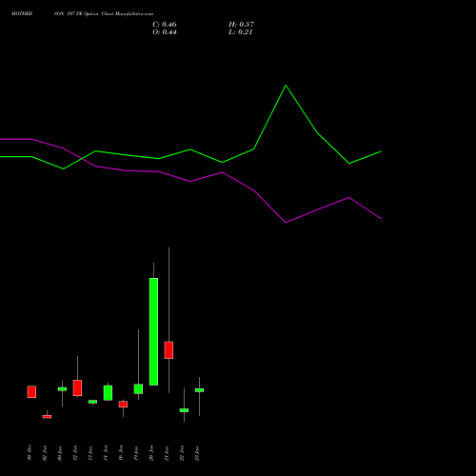Click the 02 Jan date axis label
476x476 pixels.
45,453
